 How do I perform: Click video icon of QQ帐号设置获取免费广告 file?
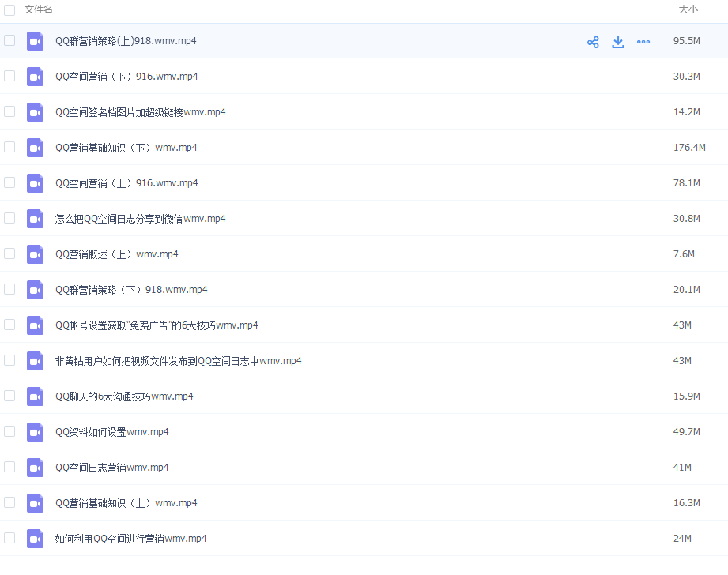click(36, 325)
